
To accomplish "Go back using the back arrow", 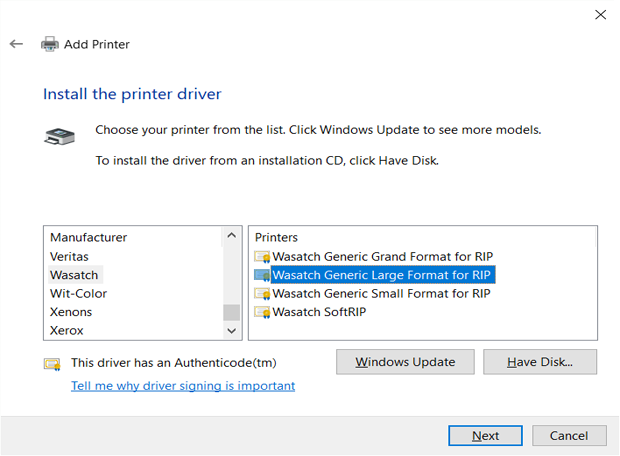I will (16, 44).
